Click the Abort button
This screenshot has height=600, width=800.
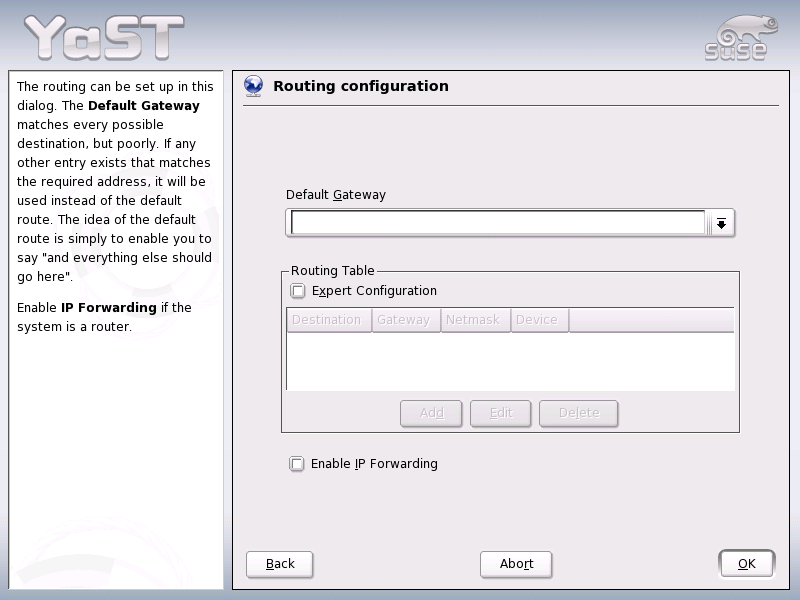pos(515,563)
